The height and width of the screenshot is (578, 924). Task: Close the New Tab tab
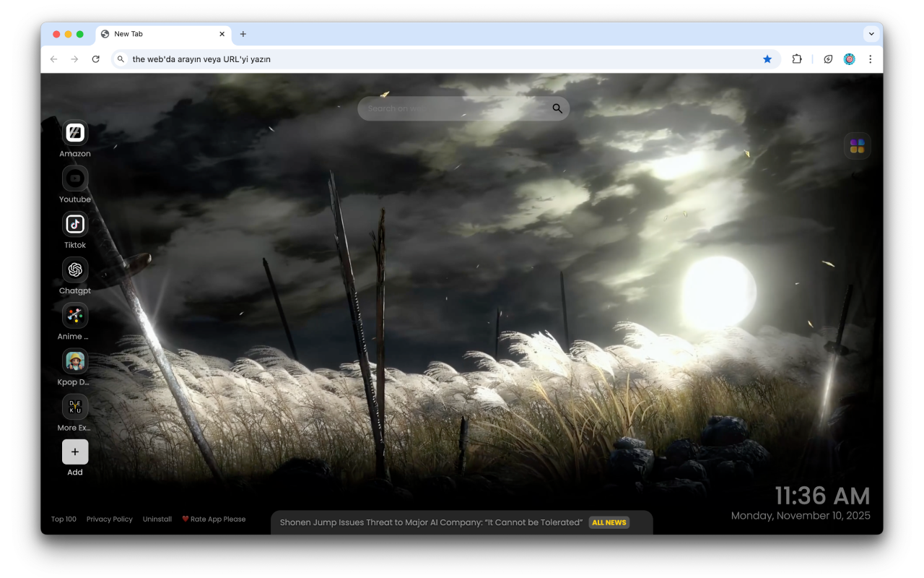click(x=222, y=34)
